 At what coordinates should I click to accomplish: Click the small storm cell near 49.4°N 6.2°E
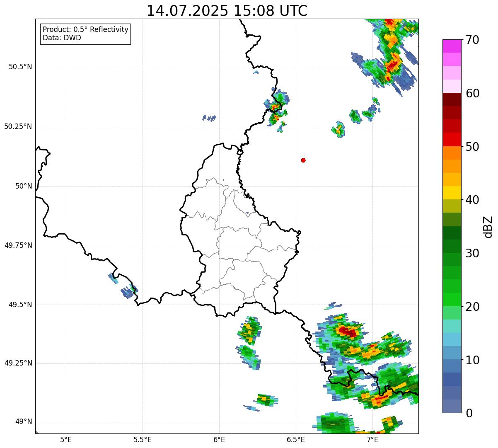coord(250,330)
